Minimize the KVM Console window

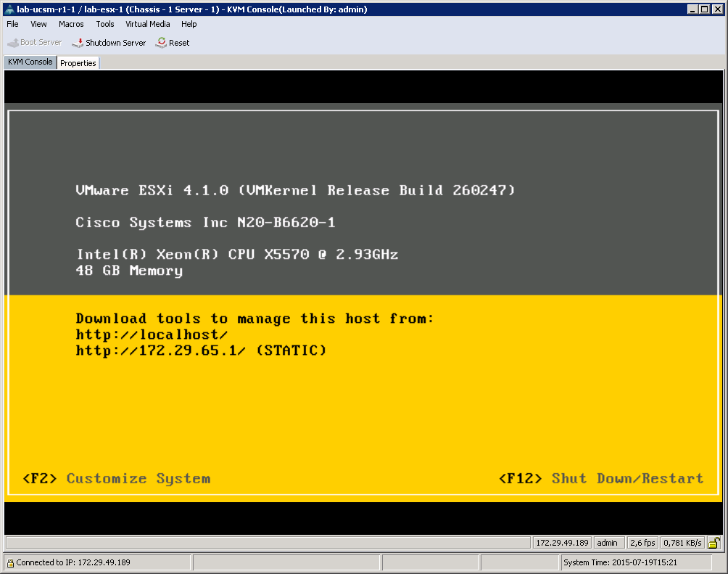click(693, 9)
